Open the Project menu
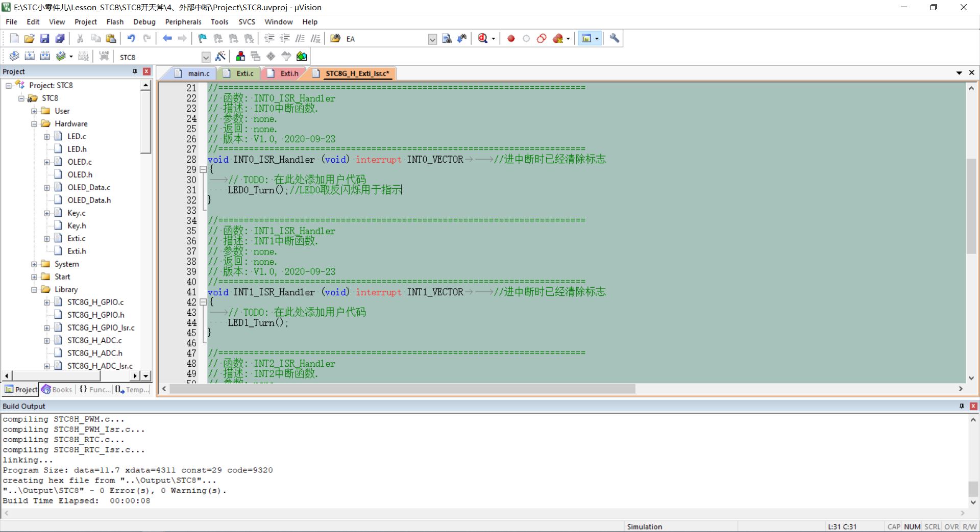This screenshot has width=980, height=532. click(x=85, y=22)
